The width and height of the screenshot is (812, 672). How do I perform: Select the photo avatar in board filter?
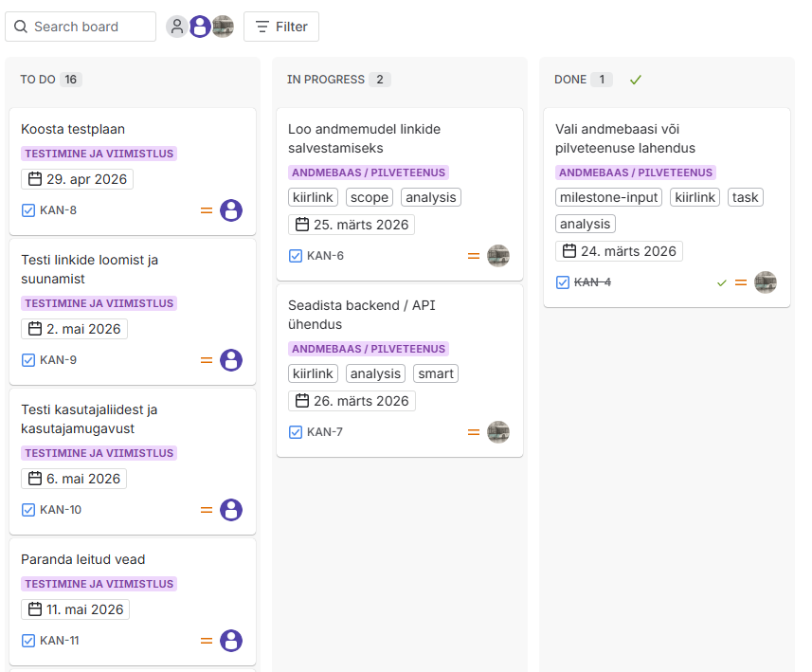(x=223, y=27)
